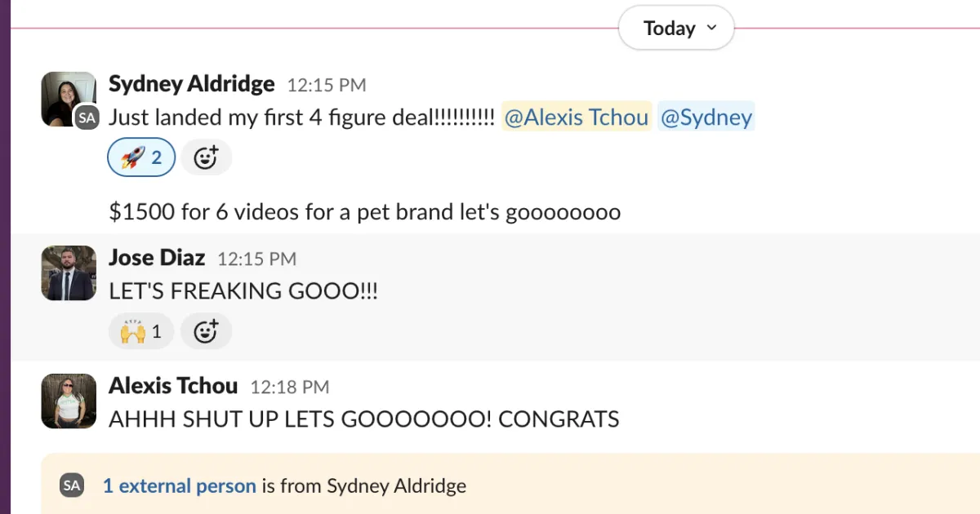Add reaction to Jose Diaz's message
Image resolution: width=980 pixels, height=514 pixels.
pos(206,331)
